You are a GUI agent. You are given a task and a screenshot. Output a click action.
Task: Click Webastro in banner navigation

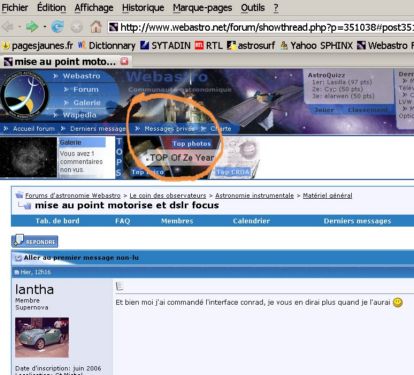81,76
